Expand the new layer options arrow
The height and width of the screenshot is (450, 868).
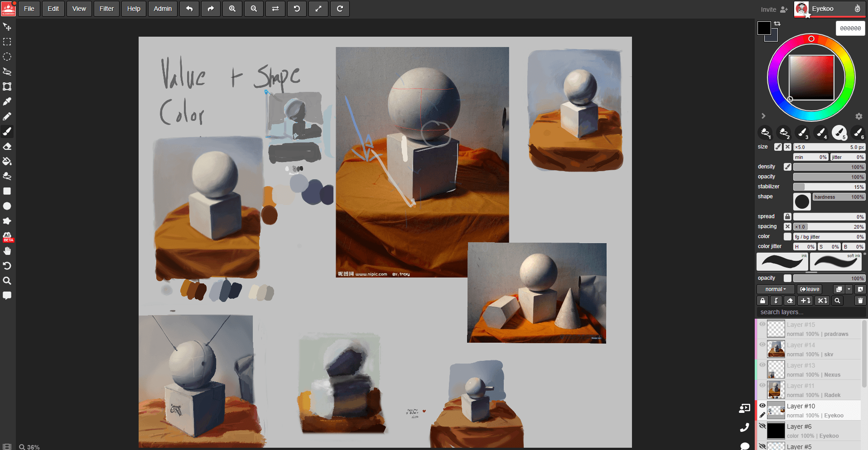click(x=849, y=289)
